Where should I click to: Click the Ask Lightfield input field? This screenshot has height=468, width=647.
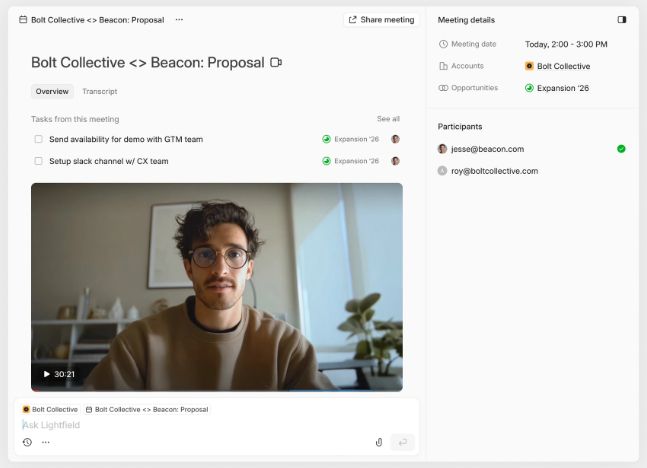pyautogui.click(x=200, y=425)
